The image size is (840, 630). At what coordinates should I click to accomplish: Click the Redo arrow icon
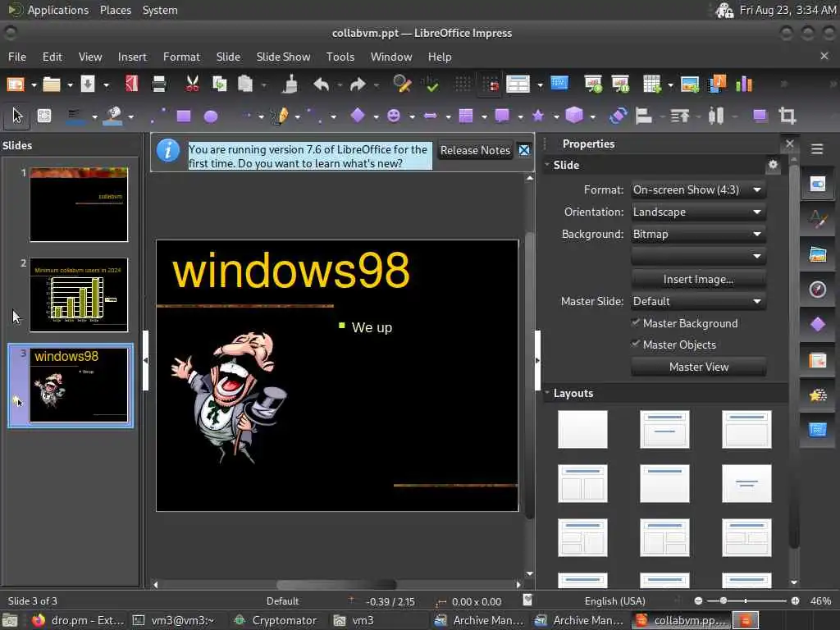pos(358,84)
